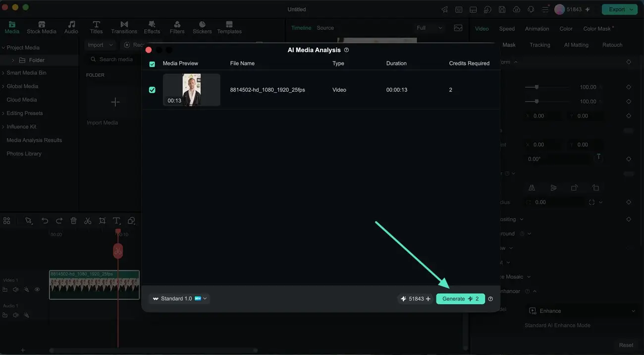Toggle lock on the Audio 1 track

[5, 315]
